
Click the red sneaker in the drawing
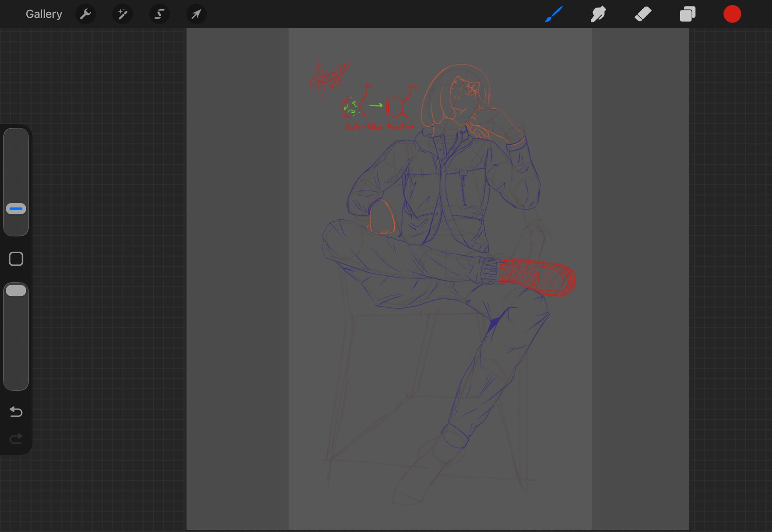tap(538, 276)
